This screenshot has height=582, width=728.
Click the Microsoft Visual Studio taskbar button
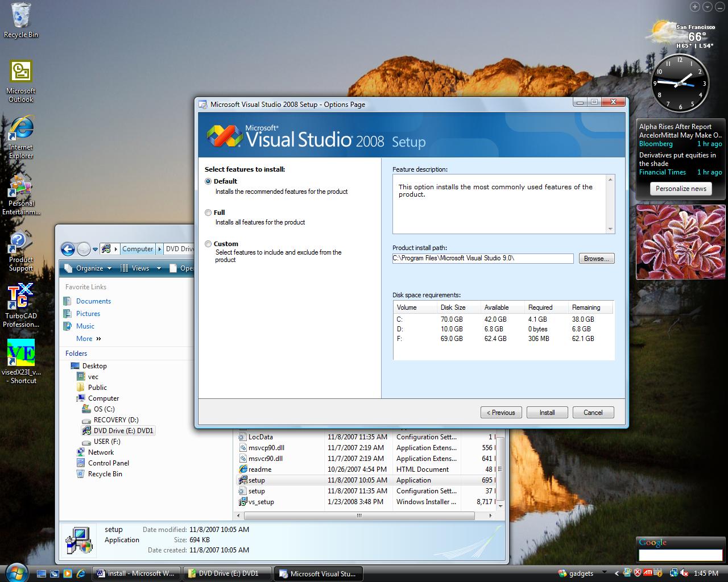(x=318, y=573)
